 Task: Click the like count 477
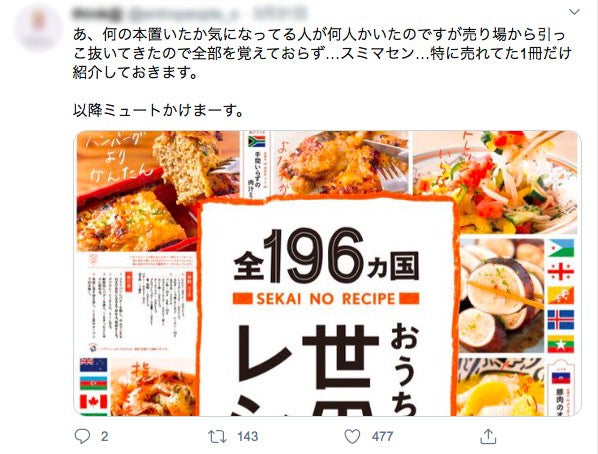pos(383,436)
